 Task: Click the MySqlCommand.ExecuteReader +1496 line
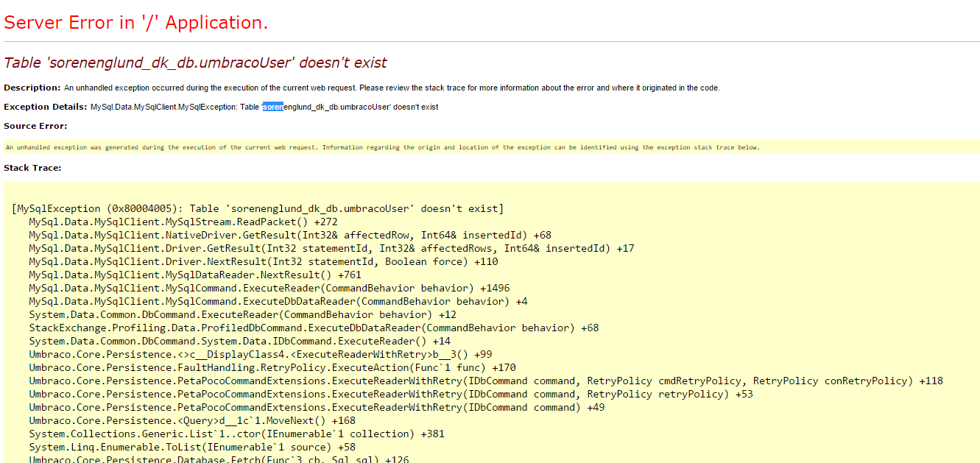[x=269, y=288]
